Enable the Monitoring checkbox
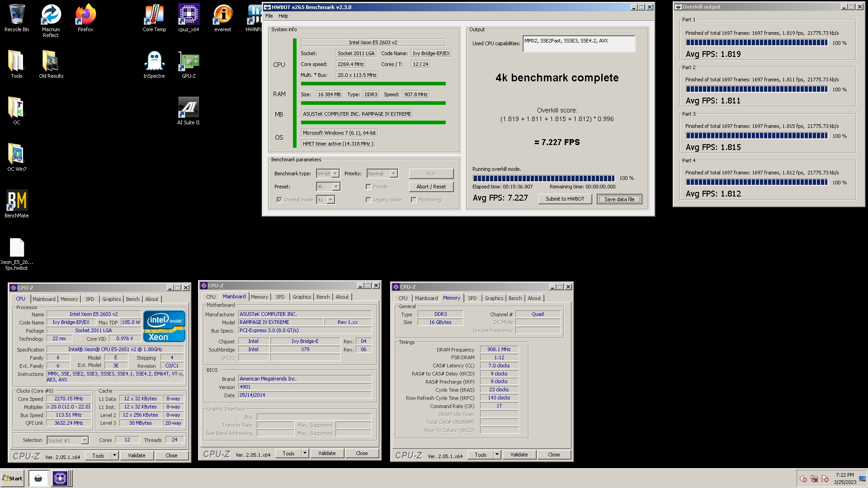This screenshot has width=868, height=488. click(414, 200)
